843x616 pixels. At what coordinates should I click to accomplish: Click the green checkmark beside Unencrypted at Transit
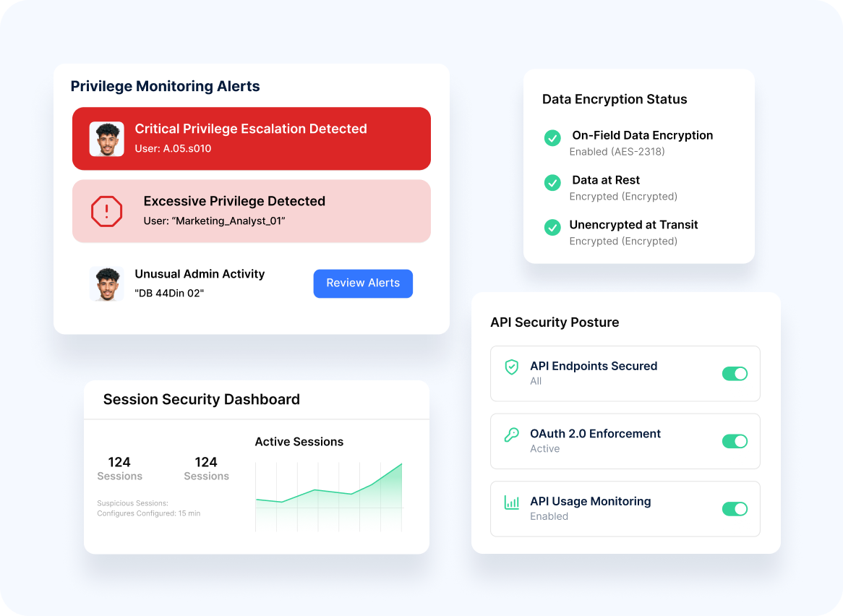(x=552, y=228)
